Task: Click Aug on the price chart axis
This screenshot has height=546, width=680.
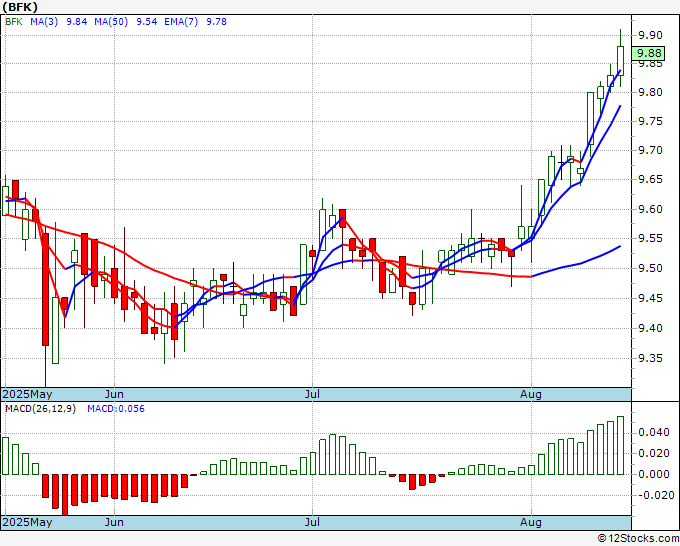Action: tap(531, 394)
